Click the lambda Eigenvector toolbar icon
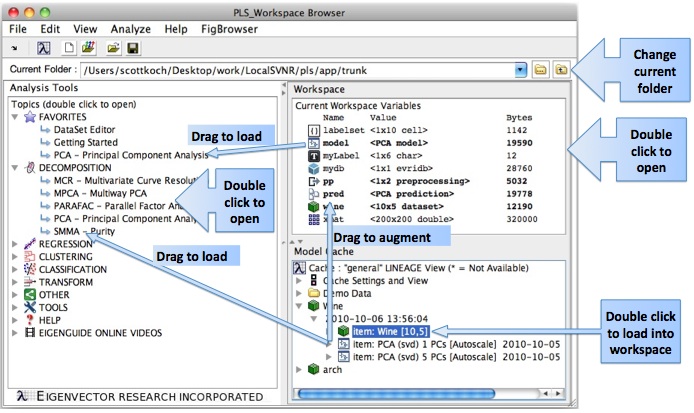694x413 pixels. tap(43, 48)
